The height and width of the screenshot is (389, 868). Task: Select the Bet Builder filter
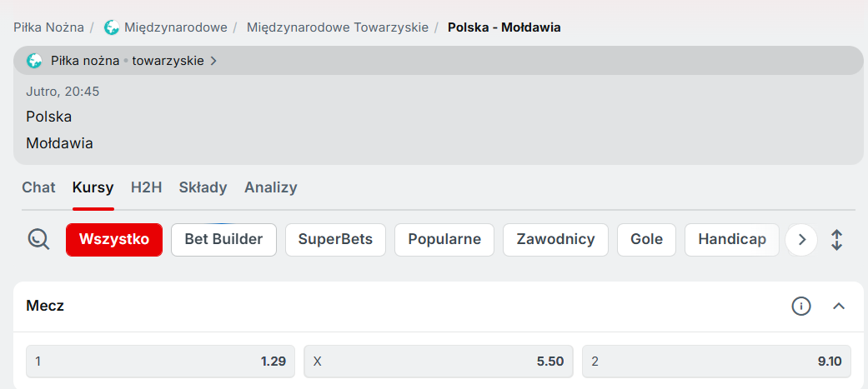point(223,240)
